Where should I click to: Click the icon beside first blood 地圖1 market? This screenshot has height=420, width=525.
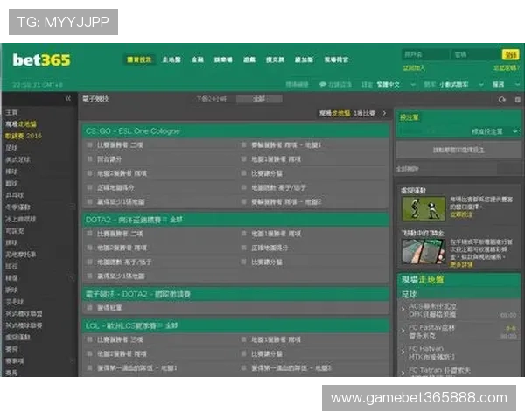click(90, 367)
